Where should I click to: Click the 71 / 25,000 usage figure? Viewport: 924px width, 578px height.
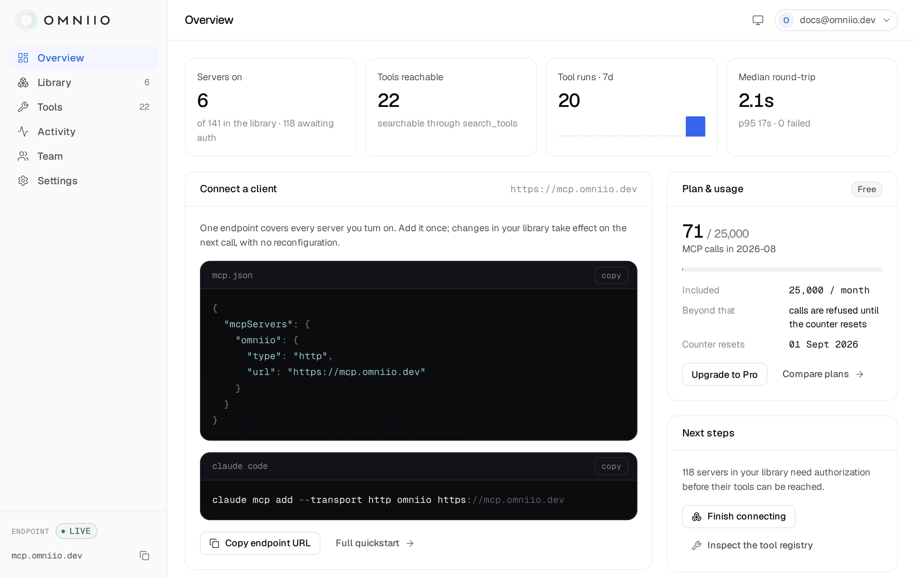tap(715, 232)
